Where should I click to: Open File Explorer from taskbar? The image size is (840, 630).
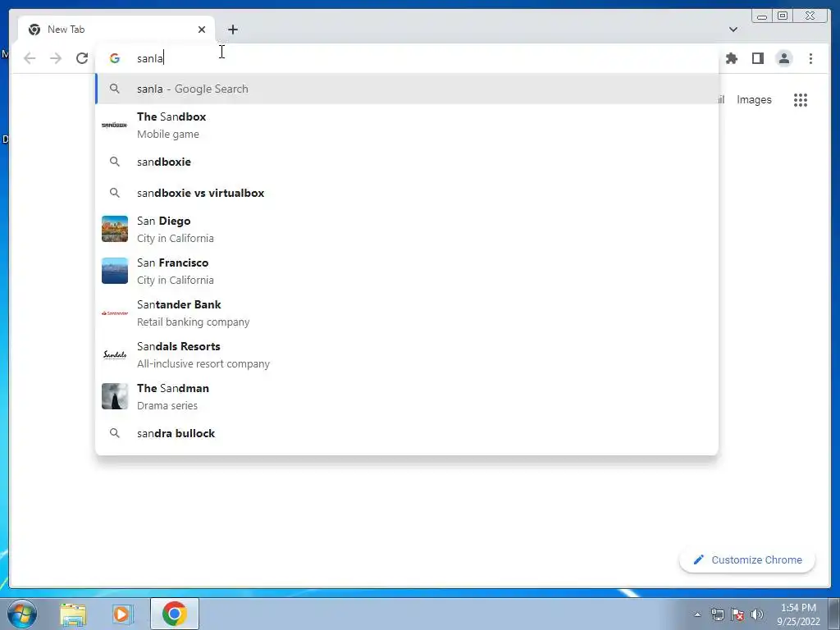tap(73, 614)
